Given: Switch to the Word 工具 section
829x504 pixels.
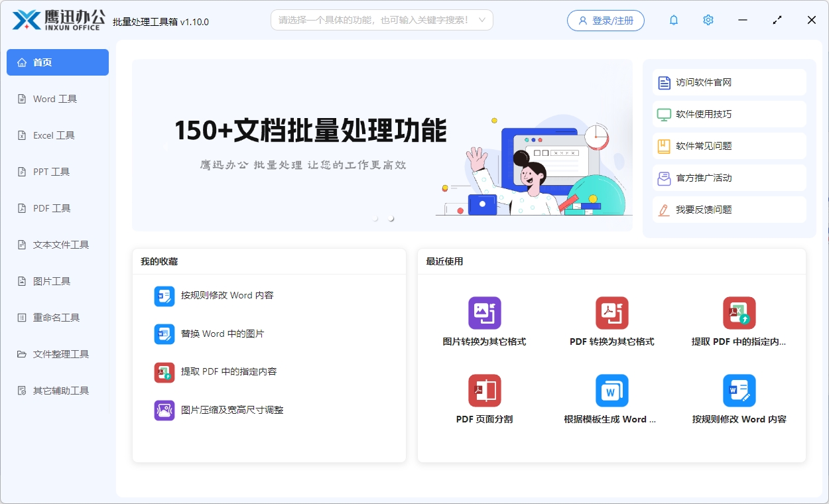Looking at the screenshot, I should tap(57, 98).
